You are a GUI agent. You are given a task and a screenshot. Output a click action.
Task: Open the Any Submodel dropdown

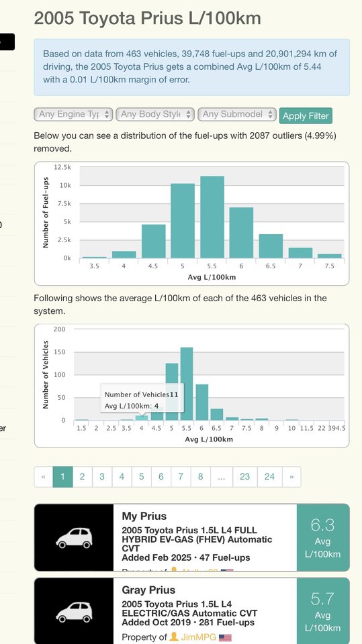coord(237,114)
